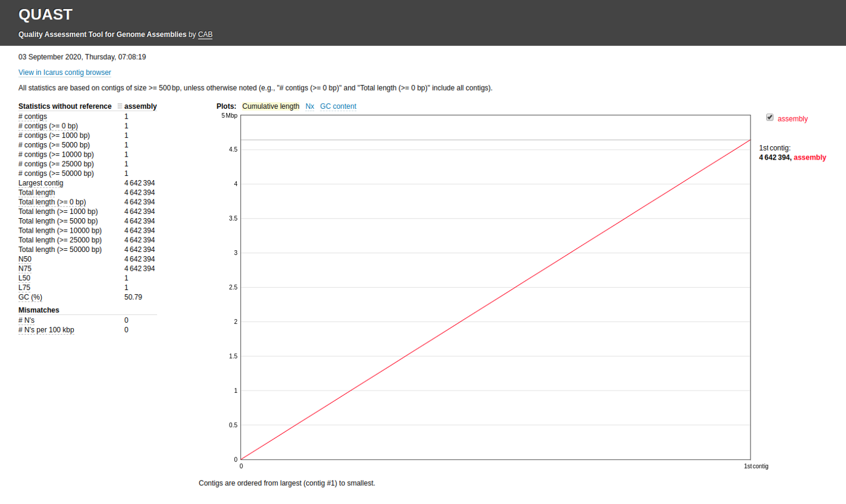Click the drag handle icon beside assembly column

(120, 106)
